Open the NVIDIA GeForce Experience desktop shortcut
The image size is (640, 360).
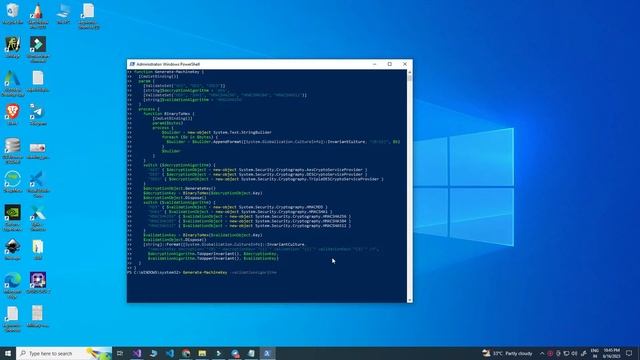[x=13, y=218]
